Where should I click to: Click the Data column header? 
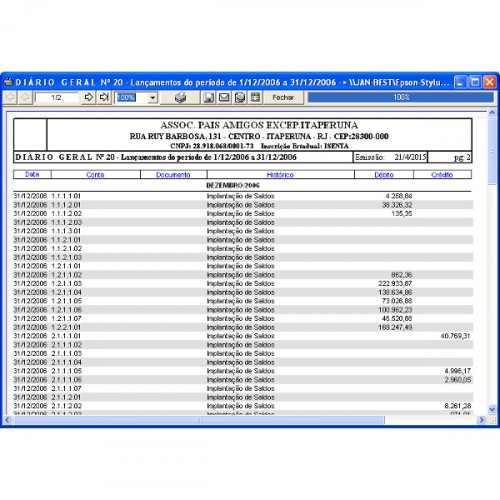point(32,174)
